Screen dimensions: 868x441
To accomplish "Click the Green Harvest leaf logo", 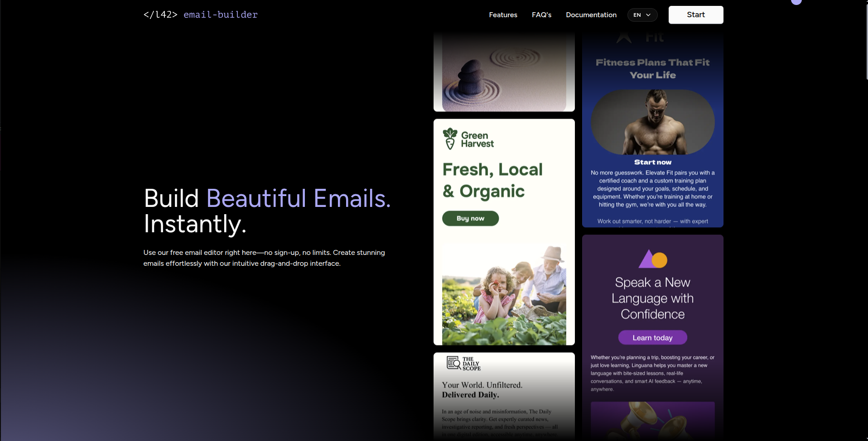I will pos(450,138).
